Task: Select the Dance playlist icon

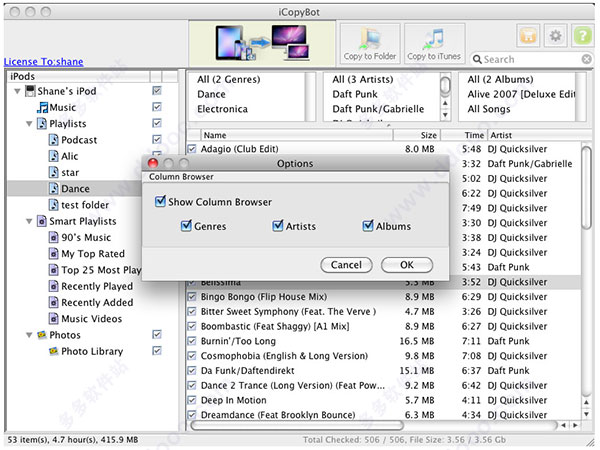Action: (54, 189)
